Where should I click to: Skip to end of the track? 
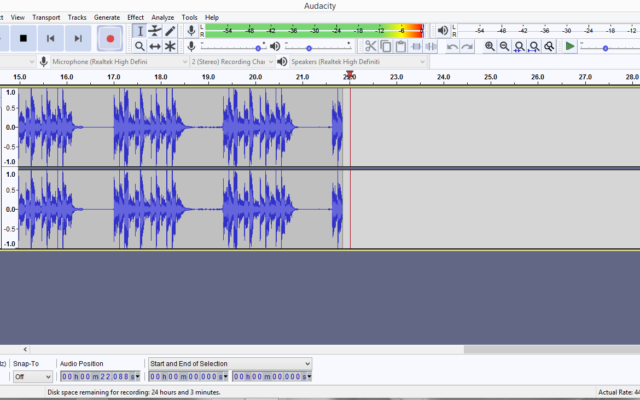tap(78, 38)
